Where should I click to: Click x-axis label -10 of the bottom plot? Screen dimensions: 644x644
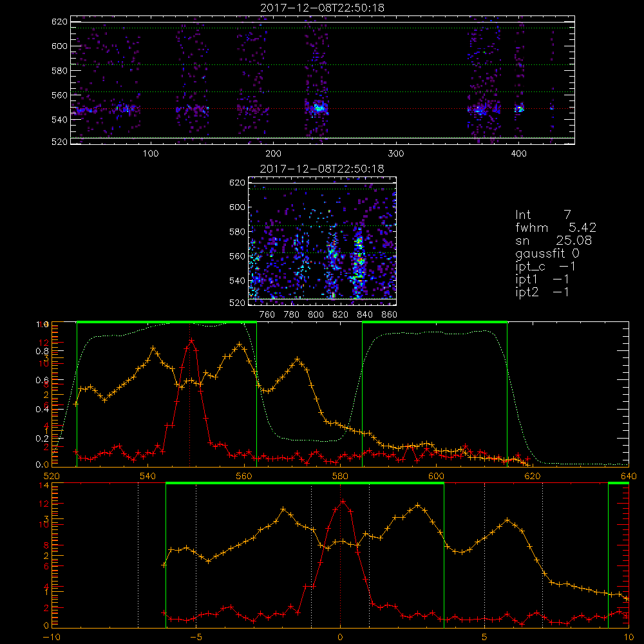click(52, 638)
